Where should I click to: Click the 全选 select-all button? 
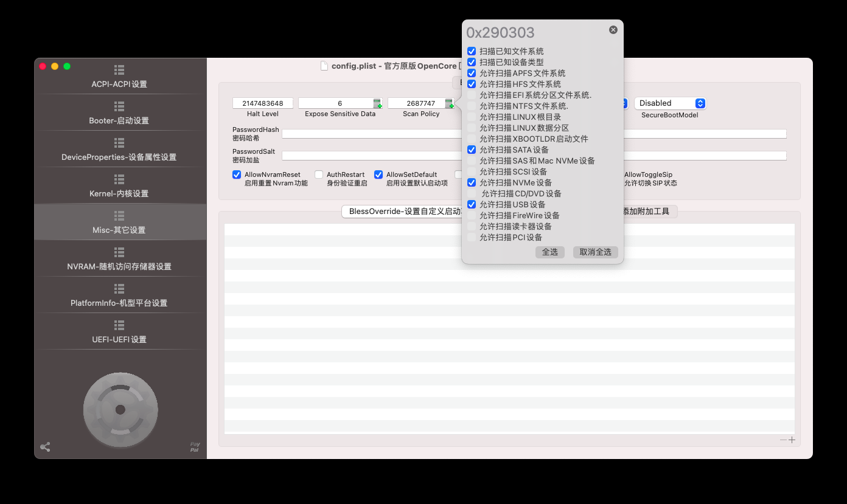(549, 252)
